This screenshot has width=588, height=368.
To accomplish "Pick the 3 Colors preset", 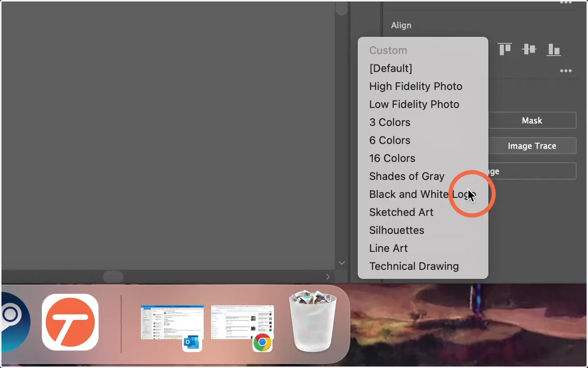I will pyautogui.click(x=423, y=122).
